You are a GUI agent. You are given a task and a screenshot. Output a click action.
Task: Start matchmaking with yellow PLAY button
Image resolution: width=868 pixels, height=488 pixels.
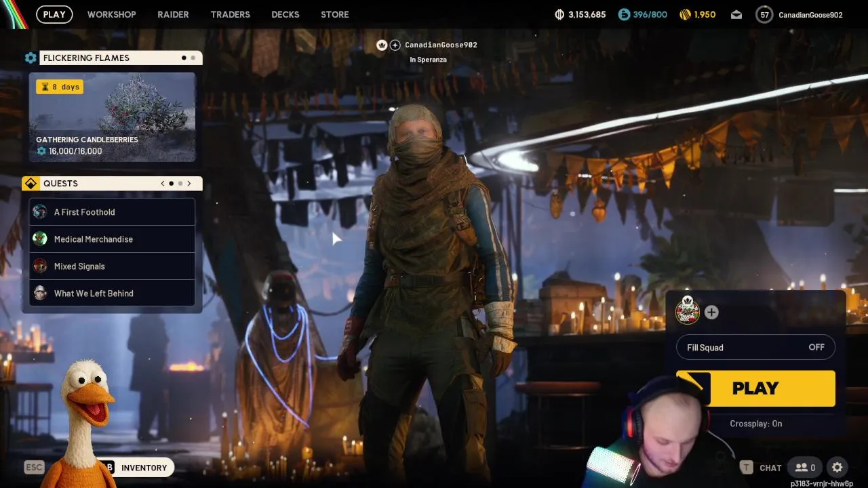[x=755, y=388]
